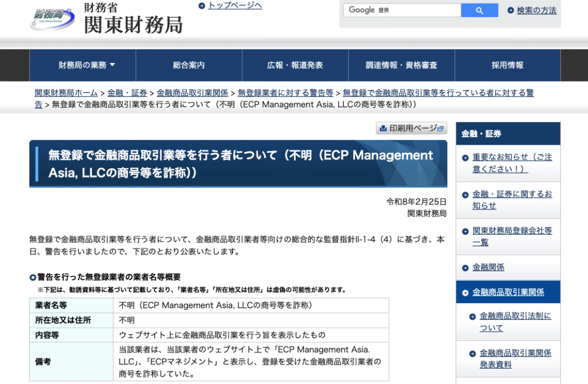Open sidebar link 金融・証券に関するお知らせ

click(x=512, y=200)
